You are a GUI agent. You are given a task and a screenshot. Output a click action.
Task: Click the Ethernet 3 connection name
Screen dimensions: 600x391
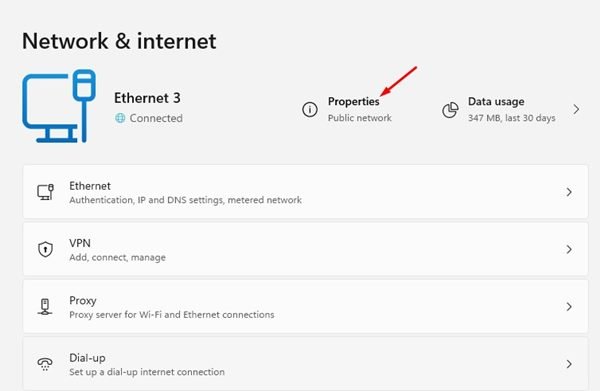(147, 98)
